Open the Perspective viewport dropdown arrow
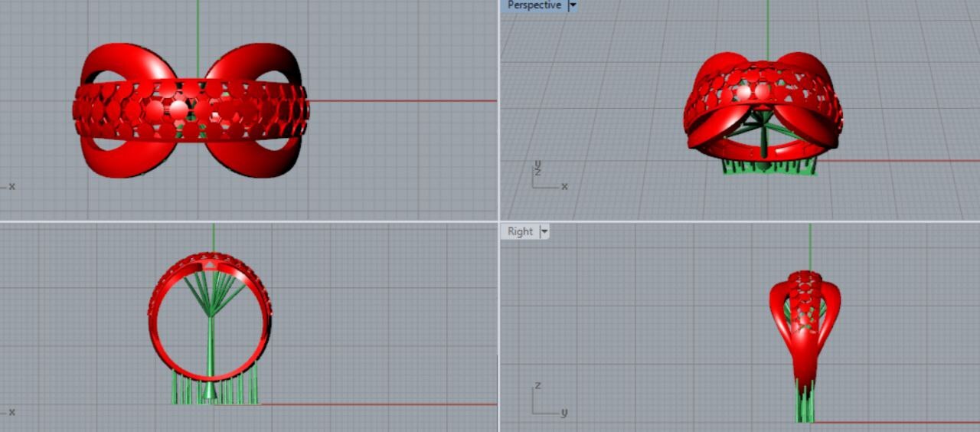The height and width of the screenshot is (432, 980). [x=573, y=5]
